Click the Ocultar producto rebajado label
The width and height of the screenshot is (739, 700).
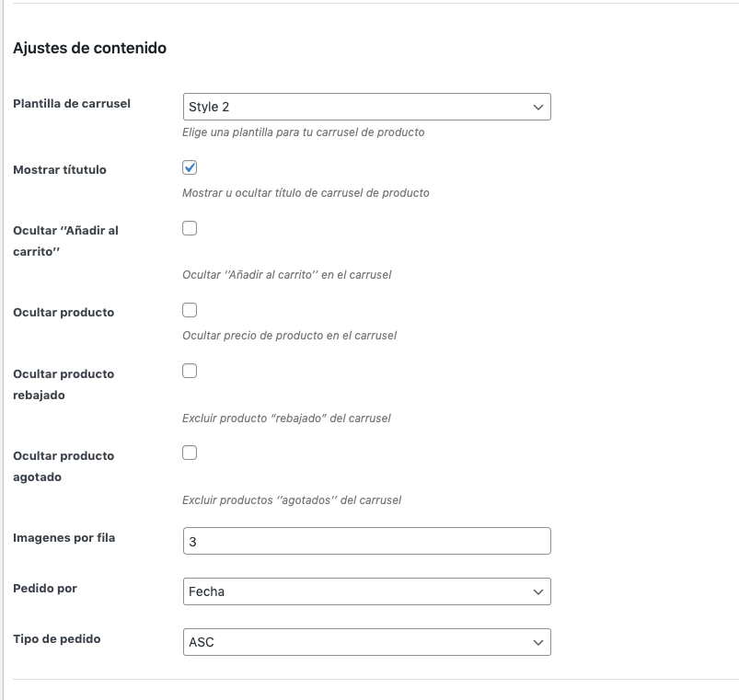[64, 384]
